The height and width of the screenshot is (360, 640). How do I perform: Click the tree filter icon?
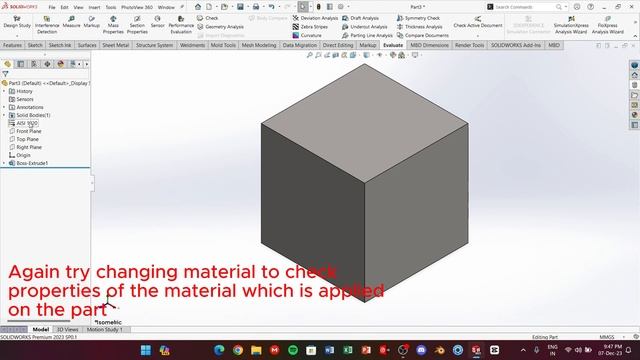coord(5,74)
